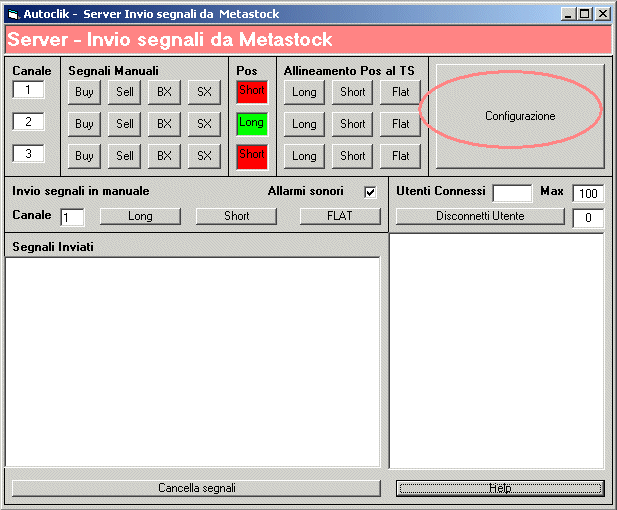617x510 pixels.
Task: Click SX button in channel 3 row
Action: 204,156
